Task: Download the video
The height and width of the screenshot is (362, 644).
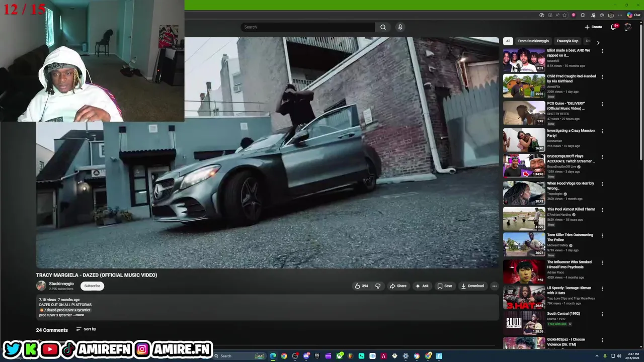Action: pos(472,286)
